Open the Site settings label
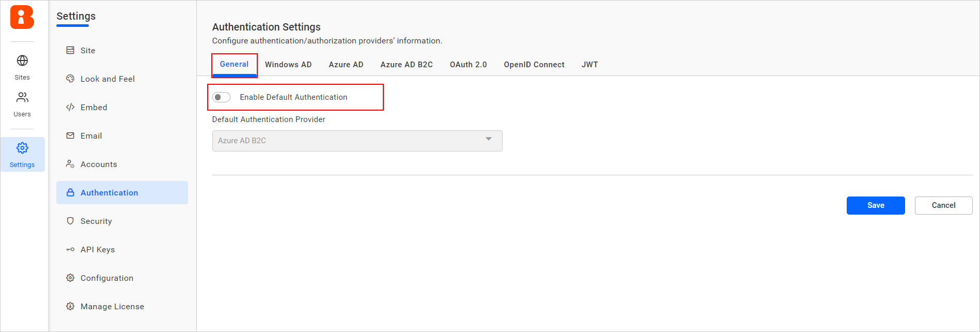This screenshot has width=980, height=332. pyautogui.click(x=88, y=50)
